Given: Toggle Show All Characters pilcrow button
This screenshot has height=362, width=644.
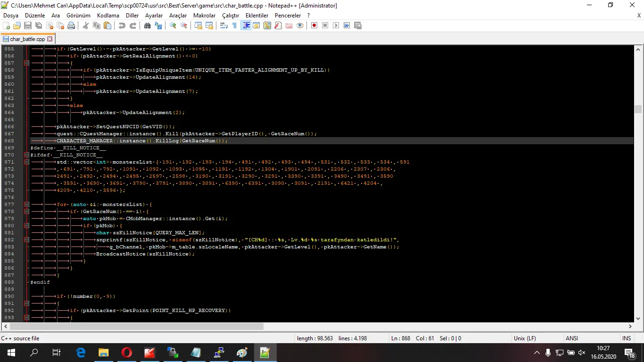Looking at the screenshot, I should click(235, 25).
